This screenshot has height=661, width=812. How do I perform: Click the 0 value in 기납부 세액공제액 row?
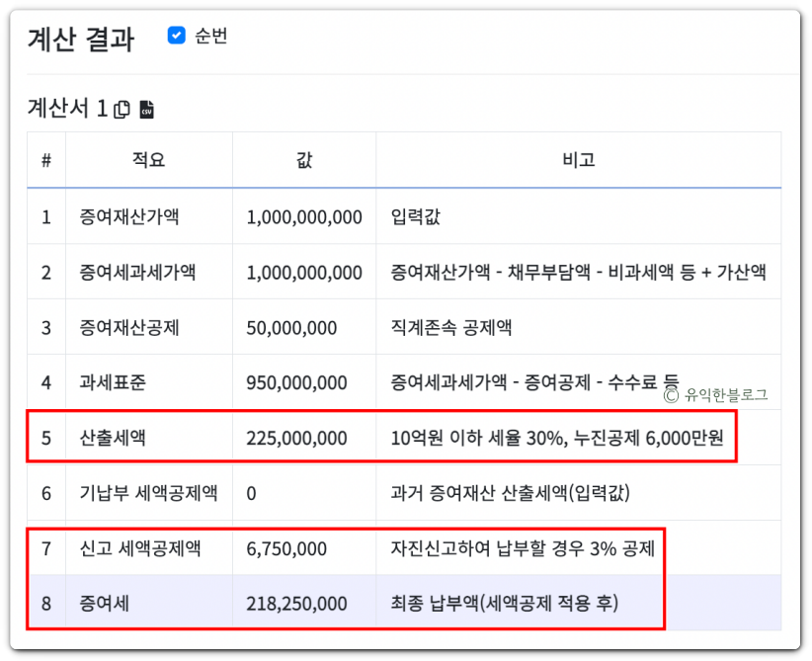click(251, 493)
